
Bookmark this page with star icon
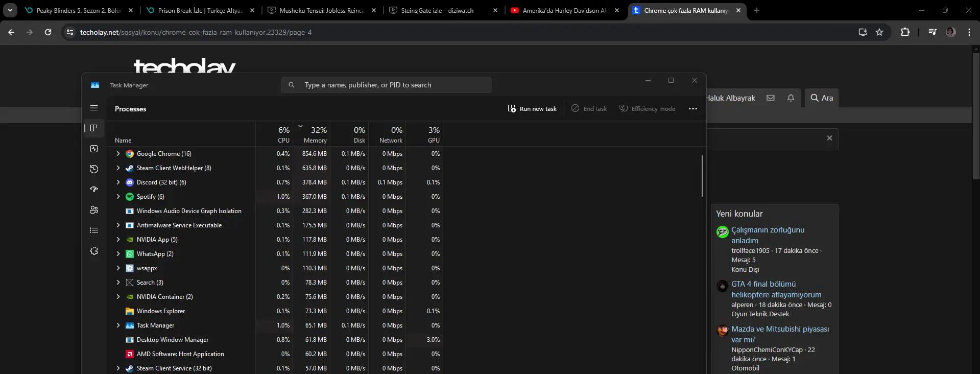(879, 32)
